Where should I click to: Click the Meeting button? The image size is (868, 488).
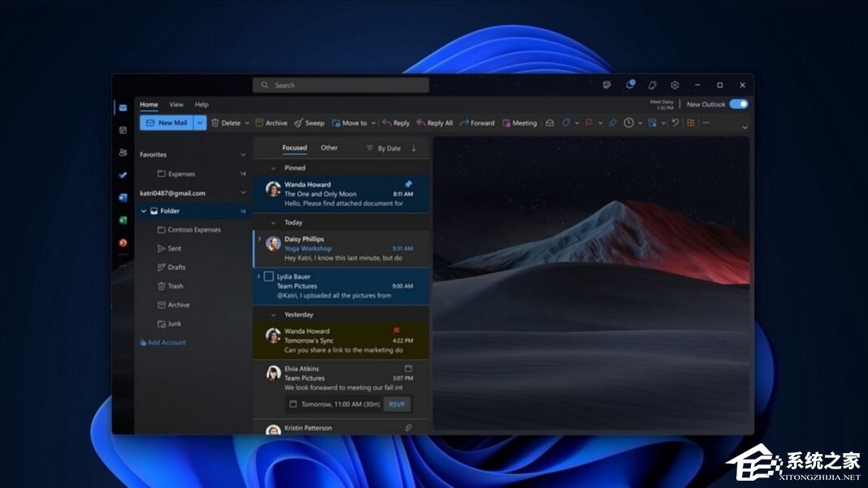519,123
